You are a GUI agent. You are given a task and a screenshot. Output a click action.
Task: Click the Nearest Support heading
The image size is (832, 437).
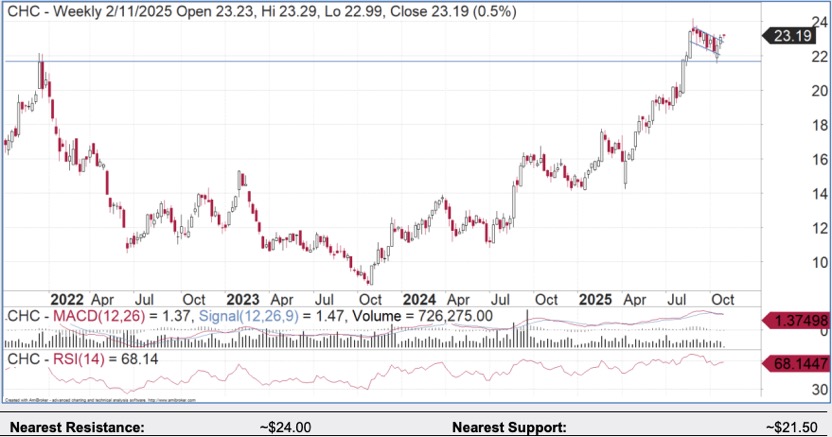[510, 427]
